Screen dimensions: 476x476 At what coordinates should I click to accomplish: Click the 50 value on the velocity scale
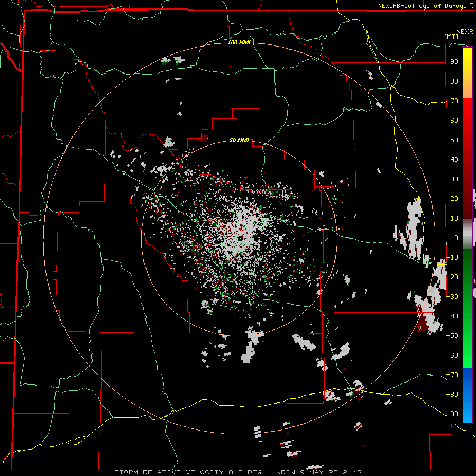coord(454,140)
